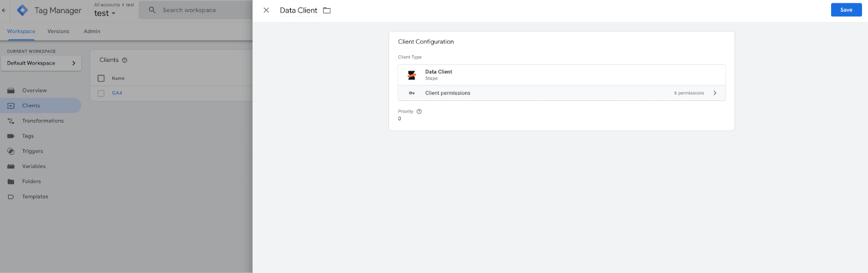Close the Data Client editing panel
Viewport: 868px width, 273px height.
266,10
